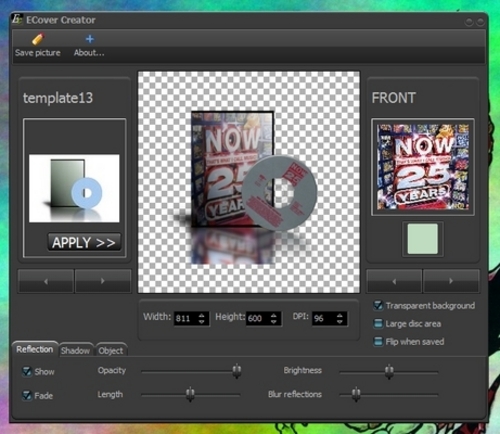This screenshot has height=434, width=500.
Task: Switch to the Object tab
Action: click(x=111, y=350)
